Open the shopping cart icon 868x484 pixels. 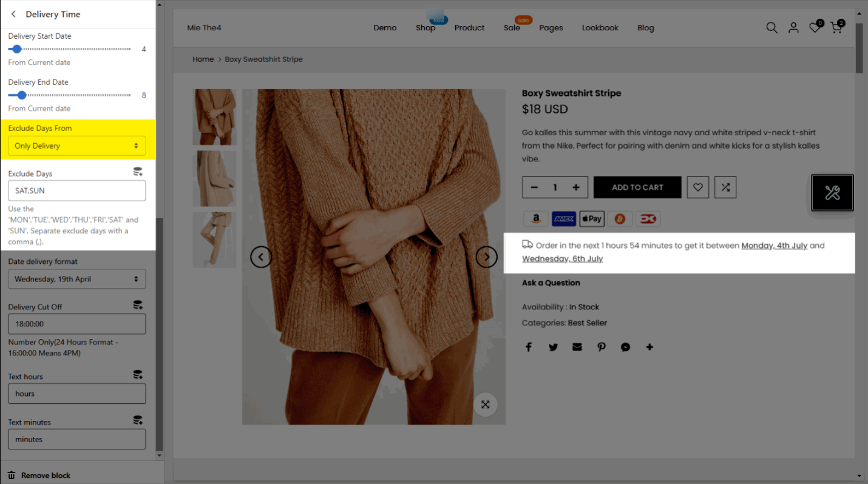coord(836,28)
